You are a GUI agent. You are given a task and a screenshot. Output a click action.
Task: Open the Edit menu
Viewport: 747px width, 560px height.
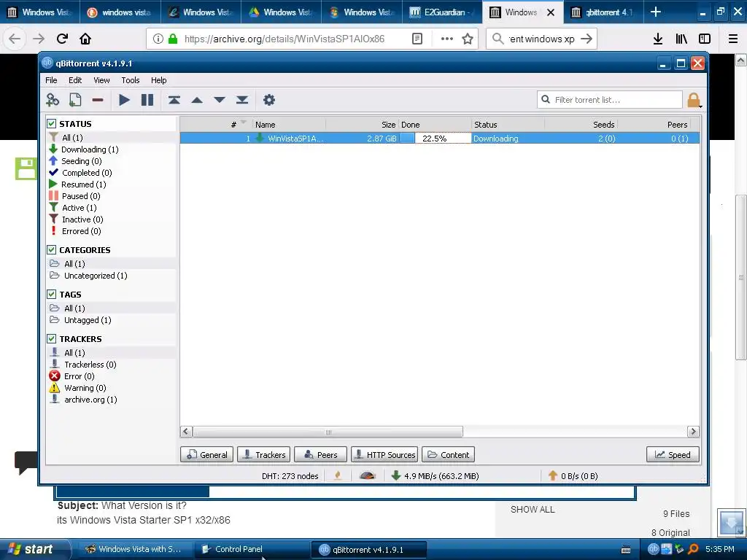(x=75, y=80)
